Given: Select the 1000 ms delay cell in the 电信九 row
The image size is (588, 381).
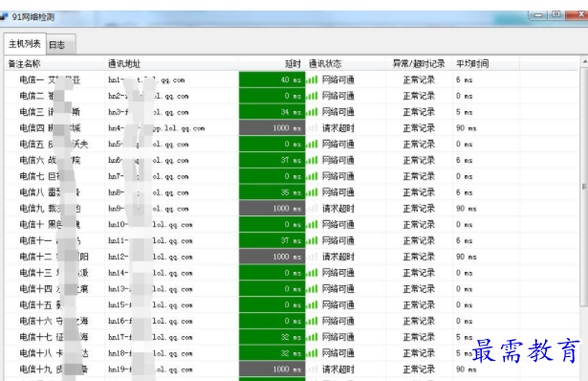Looking at the screenshot, I should [x=272, y=209].
